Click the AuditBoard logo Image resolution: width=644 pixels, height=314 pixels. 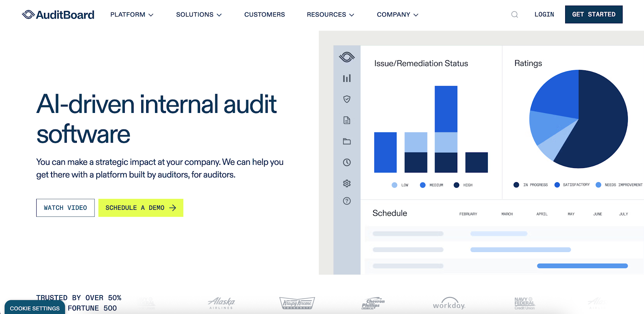pos(58,15)
